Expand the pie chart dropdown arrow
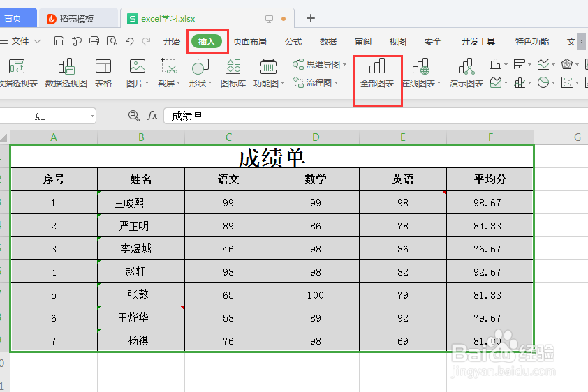 (554, 83)
